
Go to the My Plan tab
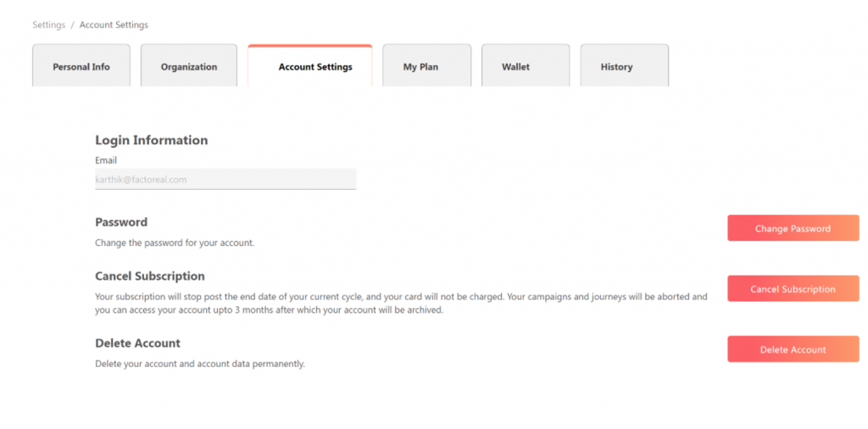pyautogui.click(x=420, y=67)
